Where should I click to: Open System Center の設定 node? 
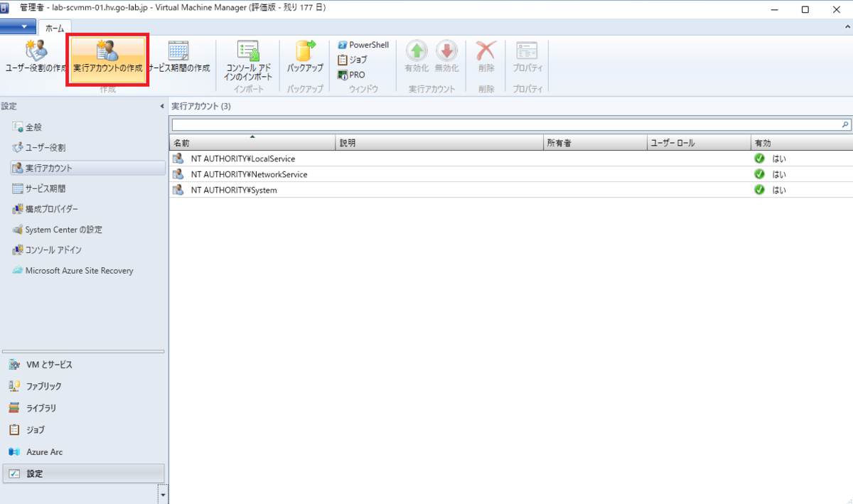point(63,230)
